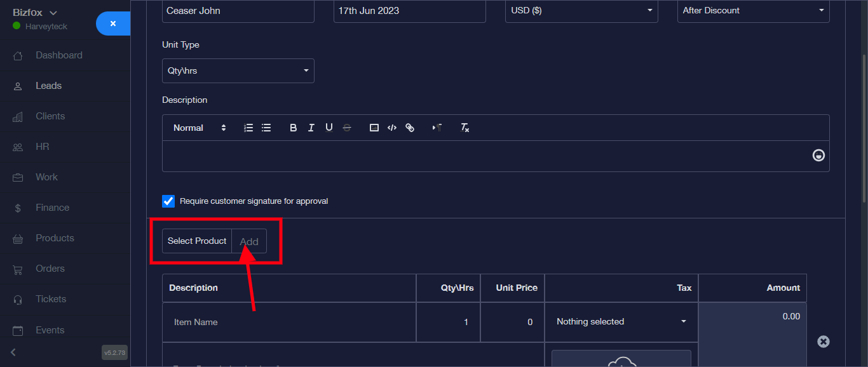The width and height of the screenshot is (868, 367).
Task: Go to Leads in the sidebar
Action: 48,86
